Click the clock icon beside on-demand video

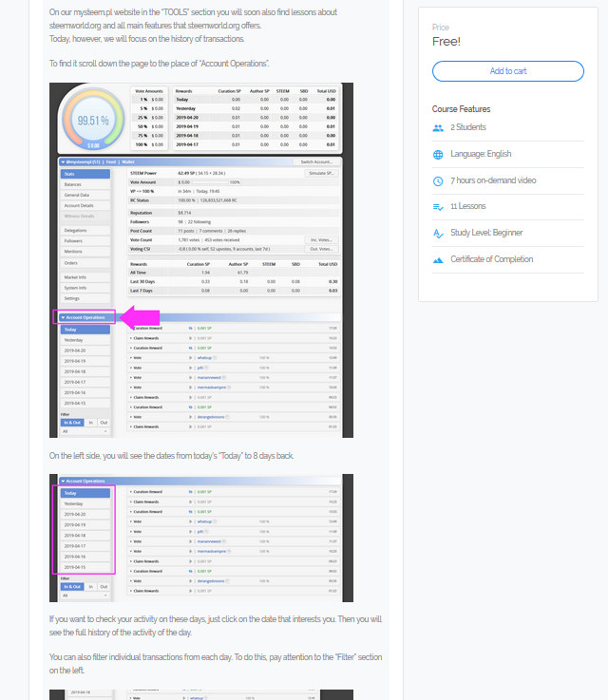tap(438, 180)
